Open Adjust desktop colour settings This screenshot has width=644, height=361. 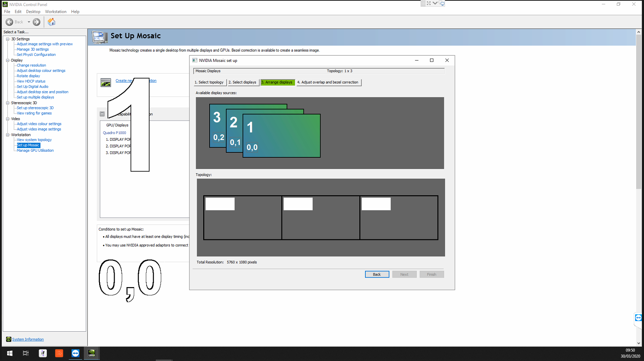pos(41,71)
